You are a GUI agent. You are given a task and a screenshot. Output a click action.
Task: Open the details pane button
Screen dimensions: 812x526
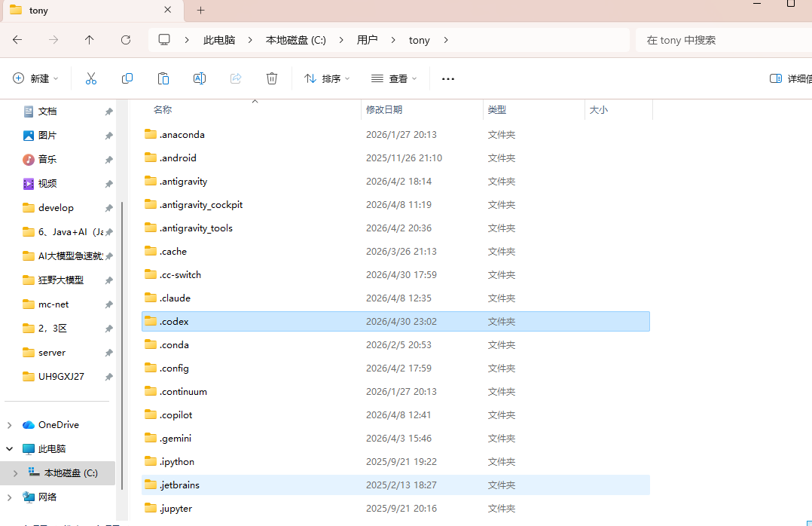790,79
